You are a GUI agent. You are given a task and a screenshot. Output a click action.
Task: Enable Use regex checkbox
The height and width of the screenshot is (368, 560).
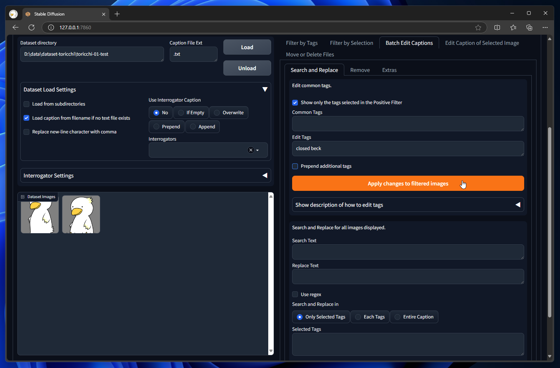295,294
